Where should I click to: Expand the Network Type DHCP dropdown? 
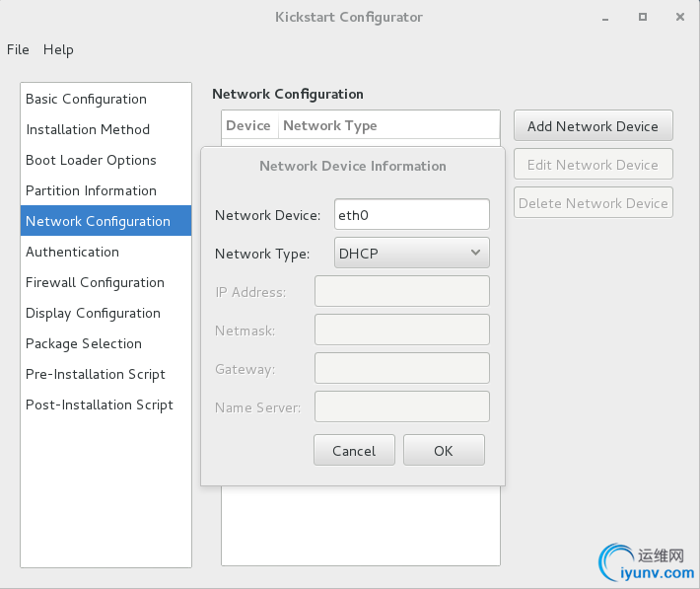click(x=412, y=254)
